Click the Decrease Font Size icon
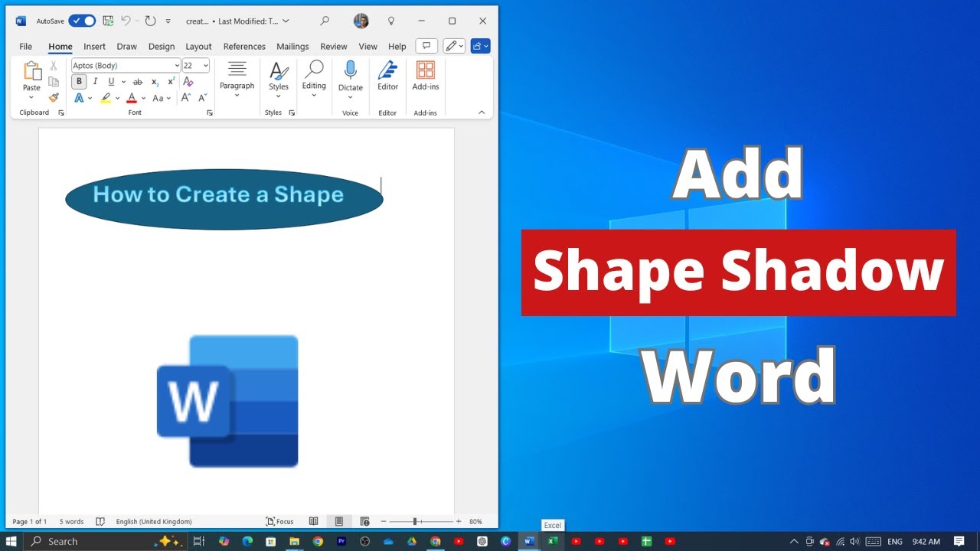 202,98
